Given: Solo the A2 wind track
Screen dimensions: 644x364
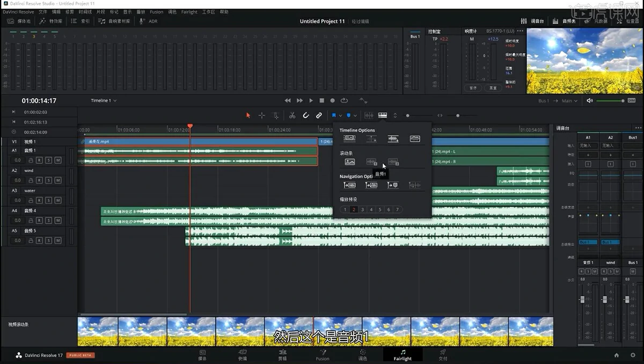Looking at the screenshot, I should 48,180.
